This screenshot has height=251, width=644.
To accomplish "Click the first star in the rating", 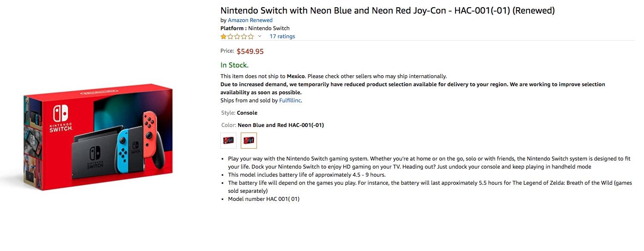I will point(223,37).
